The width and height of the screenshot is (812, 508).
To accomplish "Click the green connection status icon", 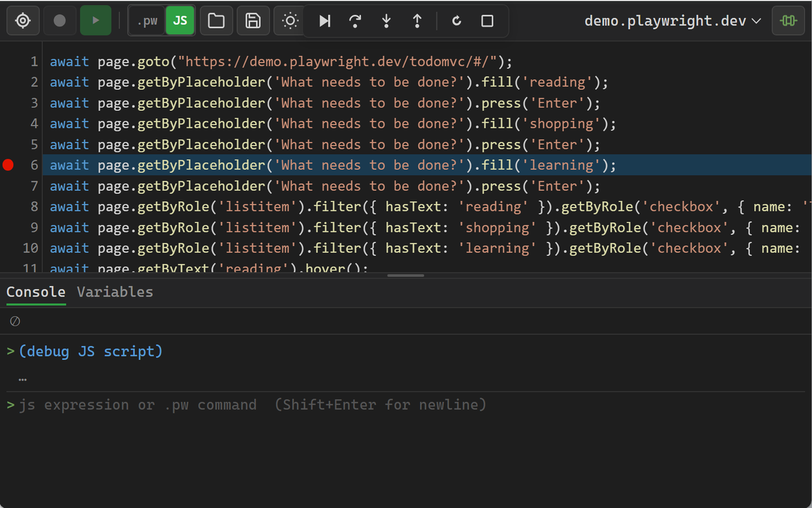I will coord(789,21).
